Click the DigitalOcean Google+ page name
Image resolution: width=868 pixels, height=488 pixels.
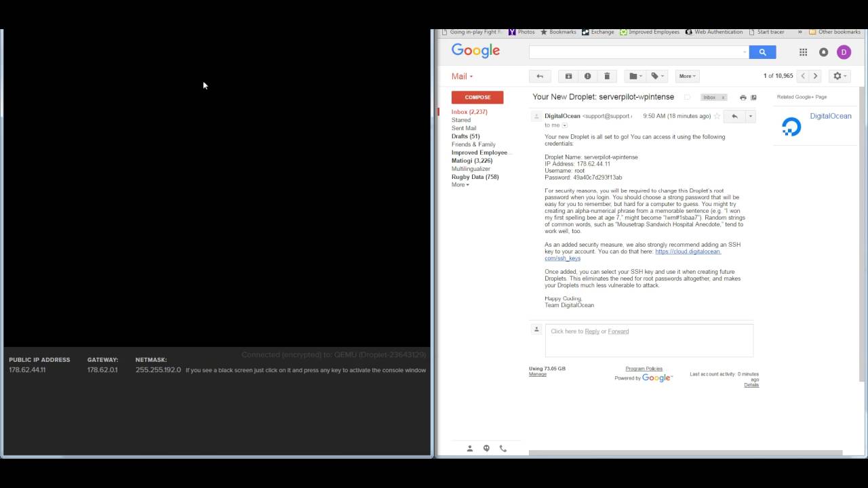coord(831,116)
